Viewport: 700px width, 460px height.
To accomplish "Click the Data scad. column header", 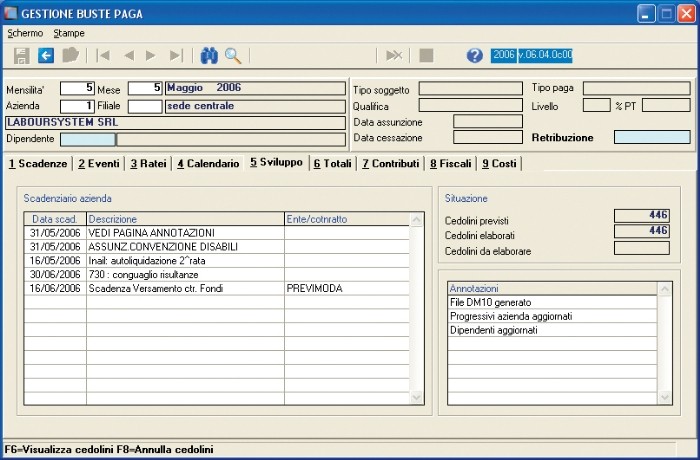I will [x=55, y=219].
